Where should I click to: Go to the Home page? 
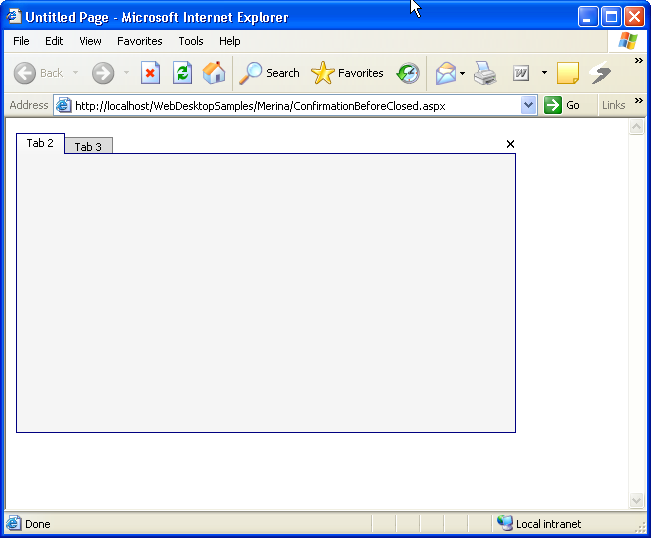click(214, 73)
